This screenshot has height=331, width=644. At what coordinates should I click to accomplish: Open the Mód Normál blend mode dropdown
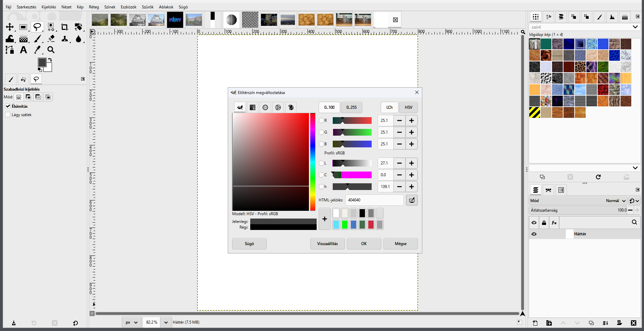578,201
